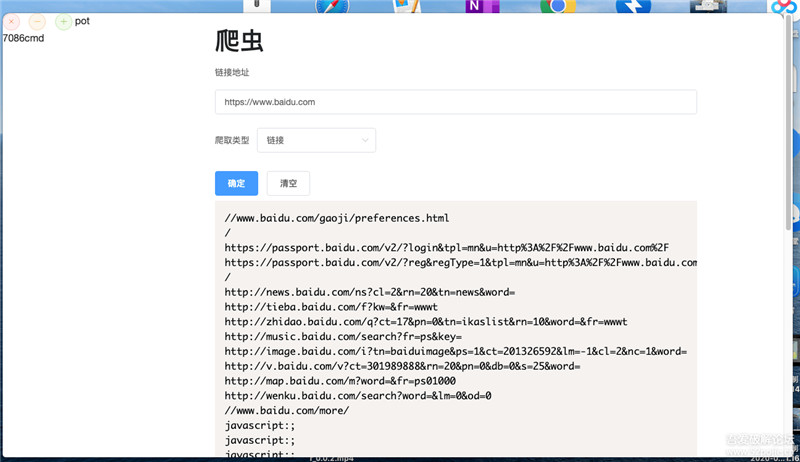
Task: Click the Chrome icon in the dock
Action: click(x=558, y=6)
